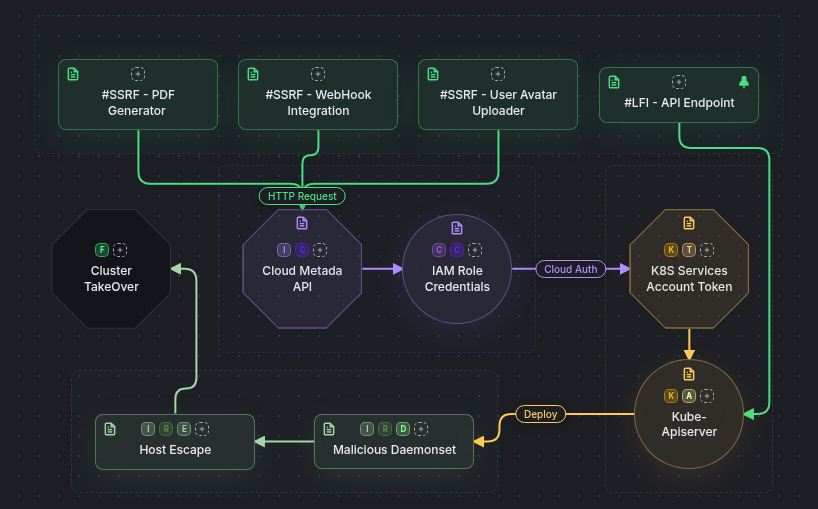Viewport: 818px width, 509px height.
Task: Click the A tag badge on Kube-Apiserver
Action: 689,396
